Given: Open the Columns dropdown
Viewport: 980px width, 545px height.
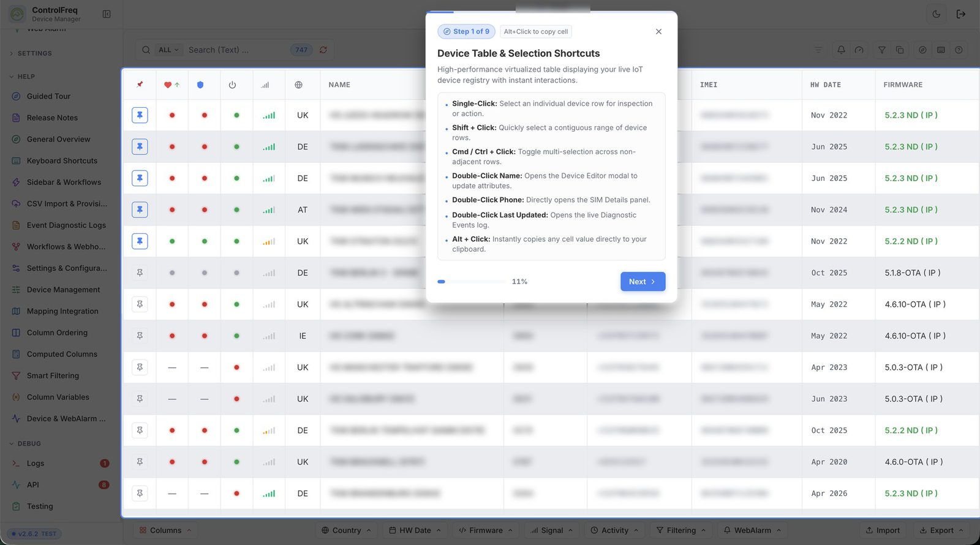Looking at the screenshot, I should click(x=165, y=530).
